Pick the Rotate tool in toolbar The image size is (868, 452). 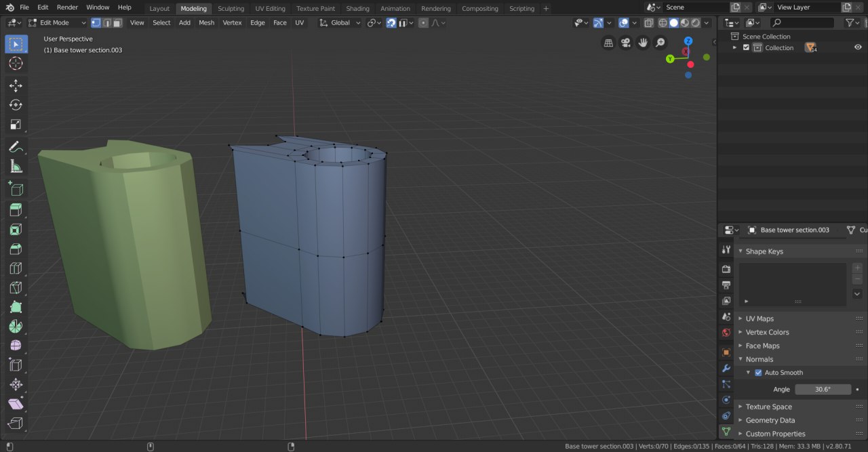16,105
